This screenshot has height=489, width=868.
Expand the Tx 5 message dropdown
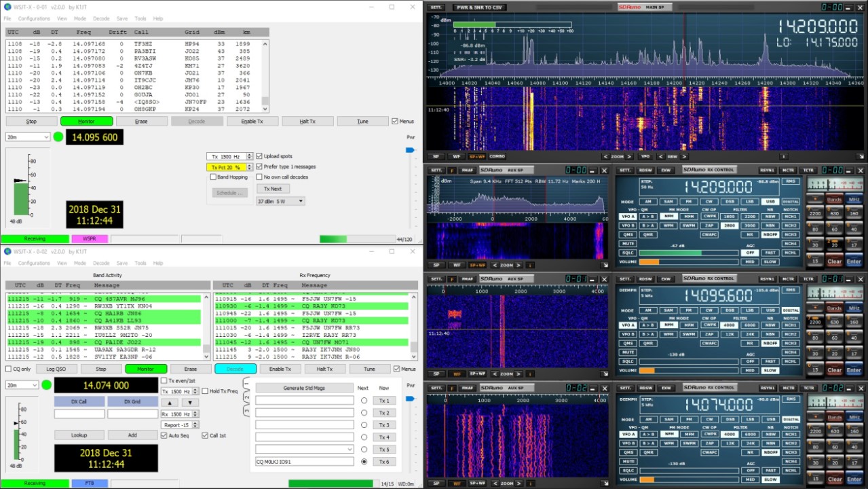coord(350,450)
